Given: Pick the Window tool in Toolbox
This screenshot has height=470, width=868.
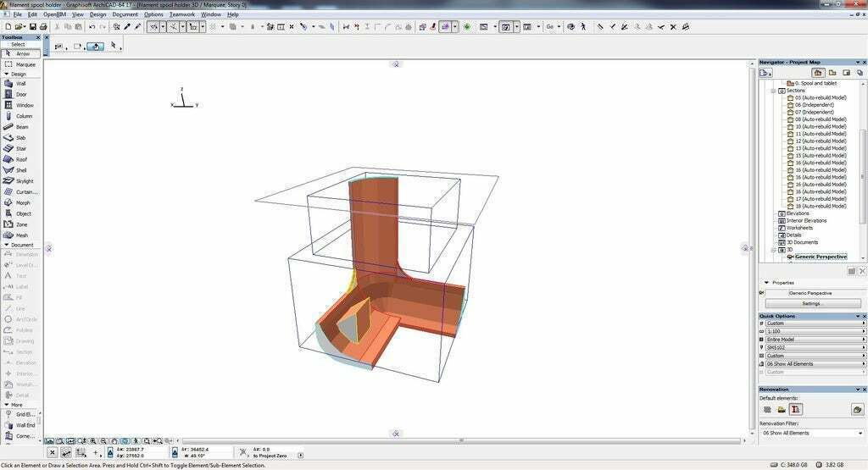Looking at the screenshot, I should 20,105.
